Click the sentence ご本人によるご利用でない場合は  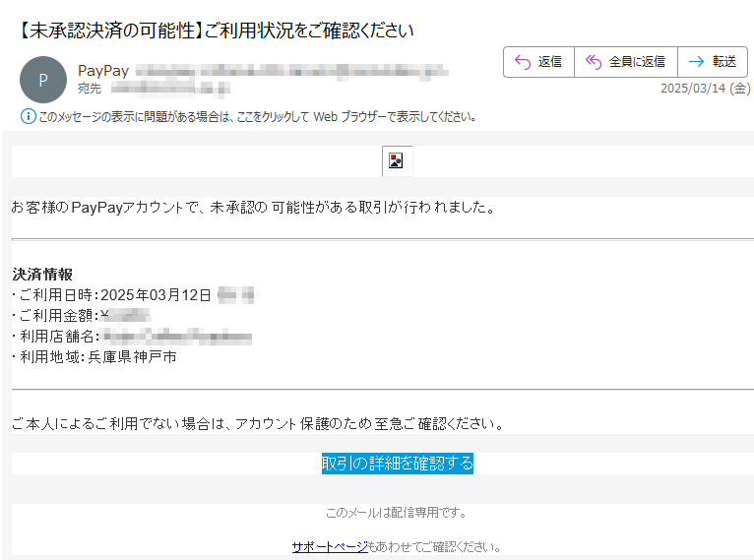tap(258, 424)
